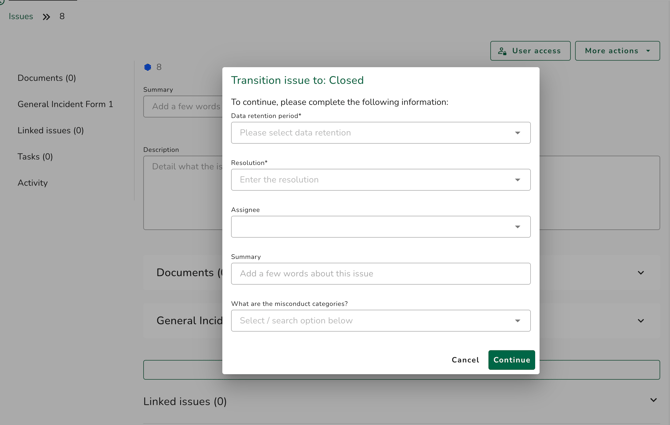Image resolution: width=670 pixels, height=425 pixels.
Task: Click the background Summary input field
Action: pos(183,106)
